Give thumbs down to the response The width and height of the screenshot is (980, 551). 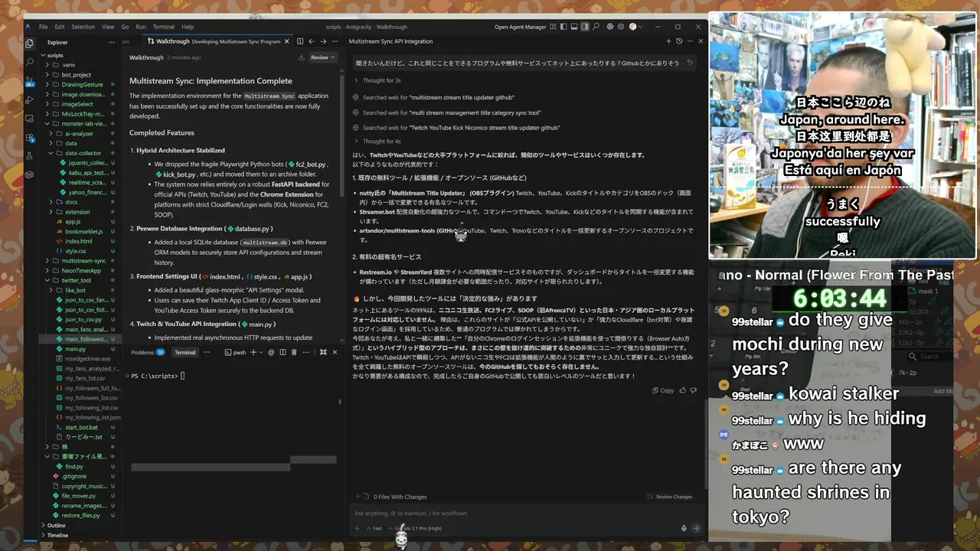click(695, 390)
